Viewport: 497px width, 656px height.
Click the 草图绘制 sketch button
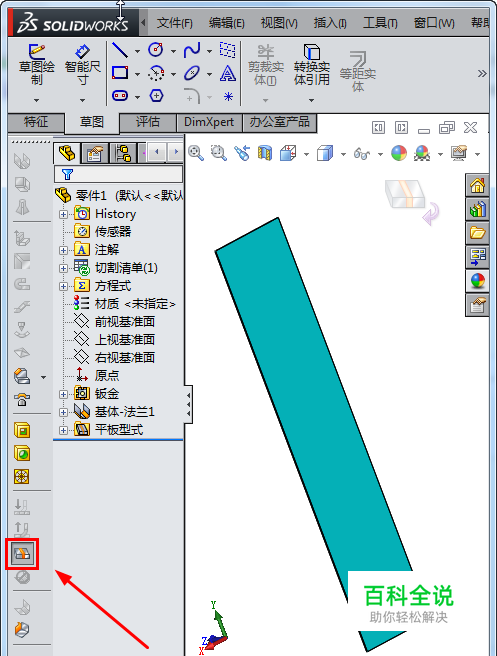pos(36,64)
